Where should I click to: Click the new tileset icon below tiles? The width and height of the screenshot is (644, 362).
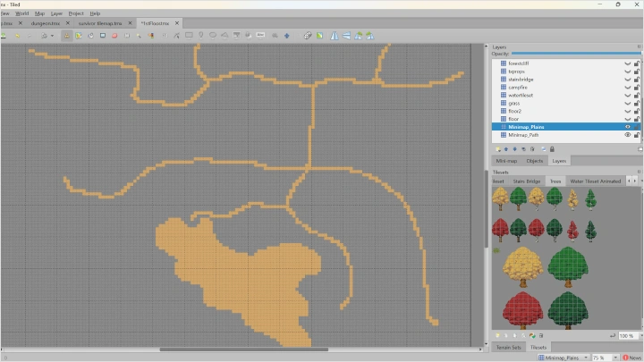[496, 335]
